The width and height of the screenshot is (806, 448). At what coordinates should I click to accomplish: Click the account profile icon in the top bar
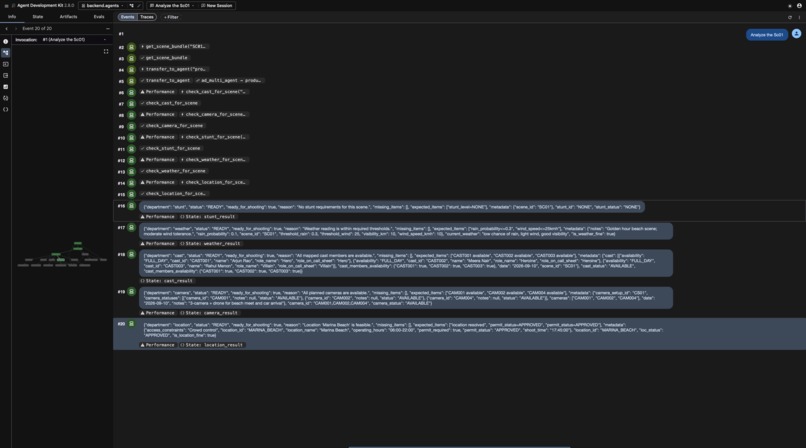[x=799, y=6]
